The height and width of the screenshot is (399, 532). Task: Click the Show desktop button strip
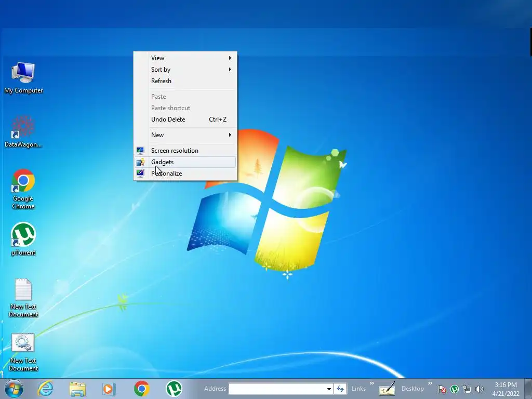click(528, 389)
